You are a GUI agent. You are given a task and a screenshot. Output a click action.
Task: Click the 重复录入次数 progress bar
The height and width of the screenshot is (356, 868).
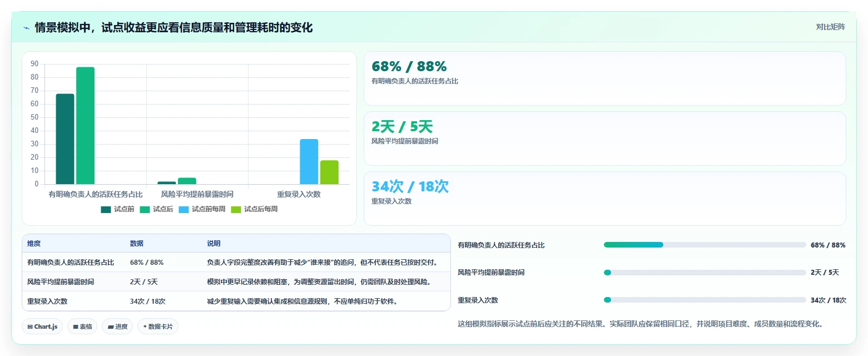click(x=705, y=300)
